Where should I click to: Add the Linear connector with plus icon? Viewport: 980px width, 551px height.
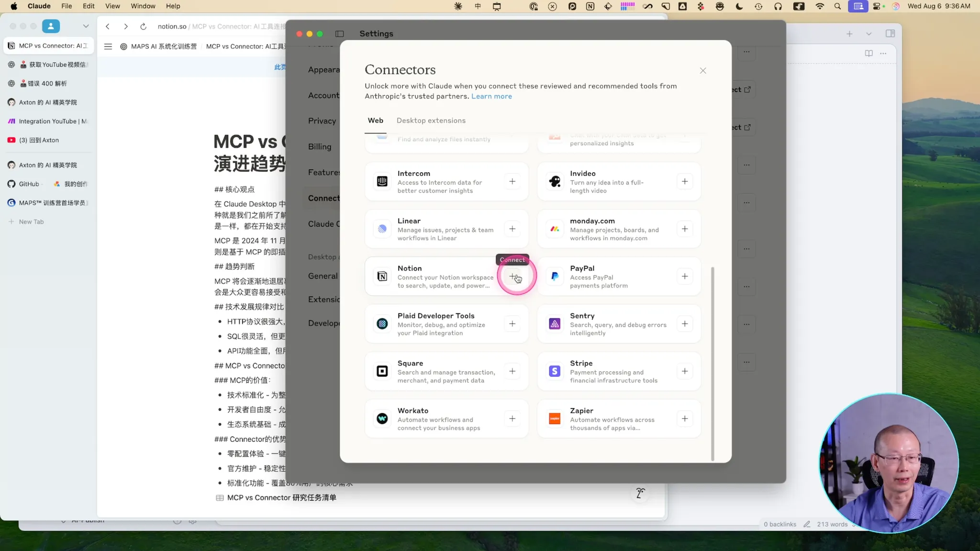coord(512,229)
